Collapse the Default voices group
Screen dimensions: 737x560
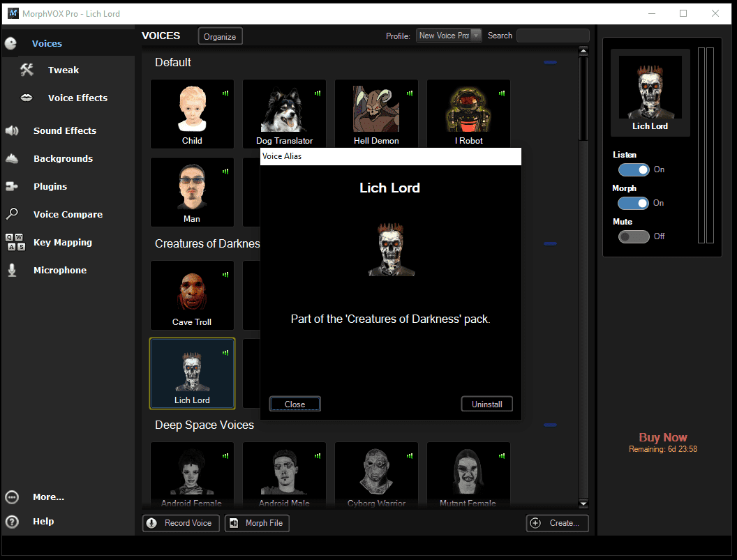point(550,62)
